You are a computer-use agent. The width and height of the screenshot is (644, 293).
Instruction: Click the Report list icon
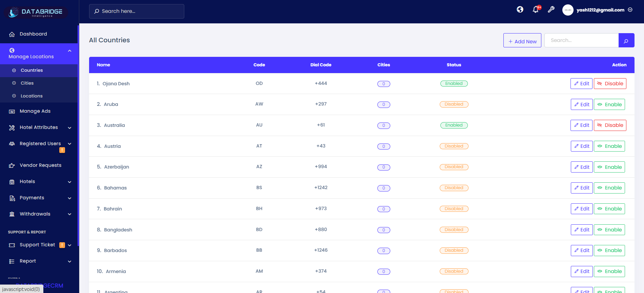pyautogui.click(x=12, y=261)
